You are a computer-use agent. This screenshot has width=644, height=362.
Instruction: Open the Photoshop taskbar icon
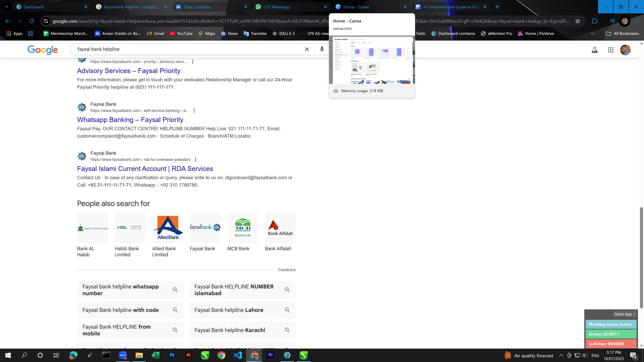tap(172, 355)
